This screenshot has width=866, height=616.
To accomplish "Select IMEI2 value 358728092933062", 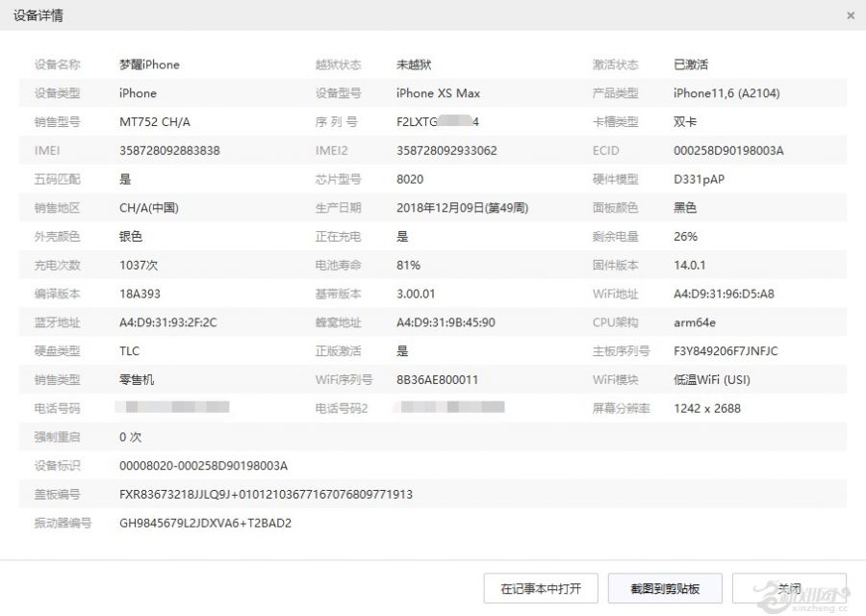I will coord(446,151).
